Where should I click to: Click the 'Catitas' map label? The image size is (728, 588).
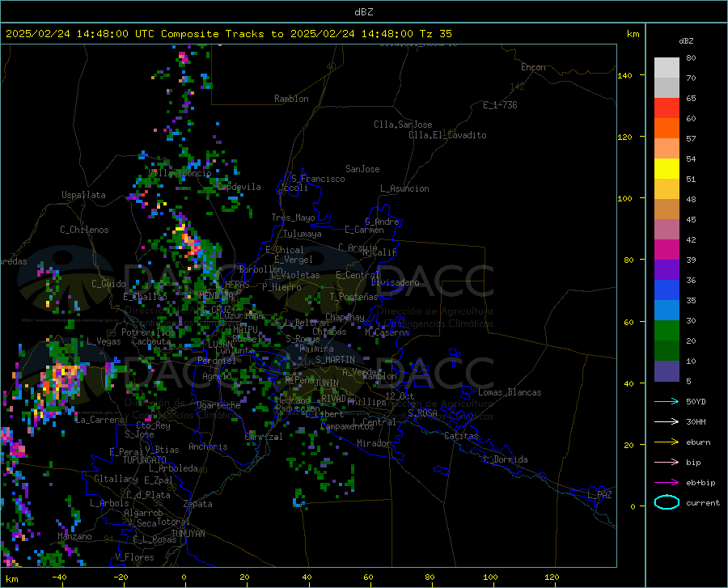(x=461, y=436)
